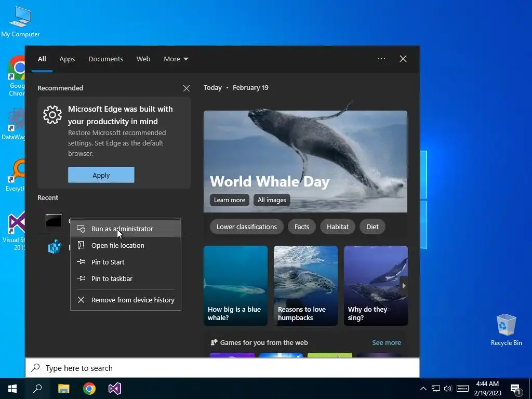
Task: Click the next arrow on whale cards carousel
Action: click(x=404, y=286)
